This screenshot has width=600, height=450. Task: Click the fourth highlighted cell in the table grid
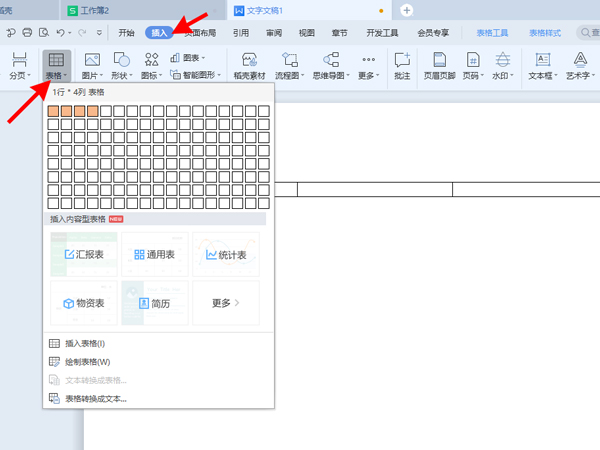point(93,111)
